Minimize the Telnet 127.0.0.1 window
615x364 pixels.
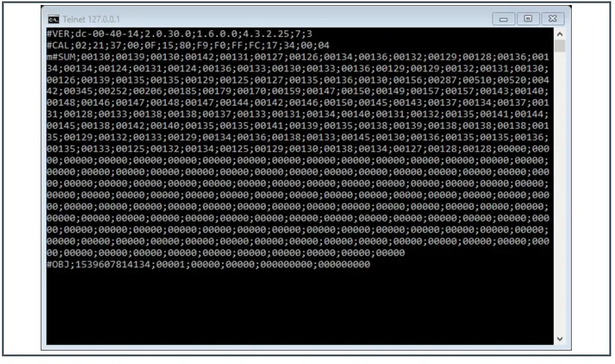point(504,19)
